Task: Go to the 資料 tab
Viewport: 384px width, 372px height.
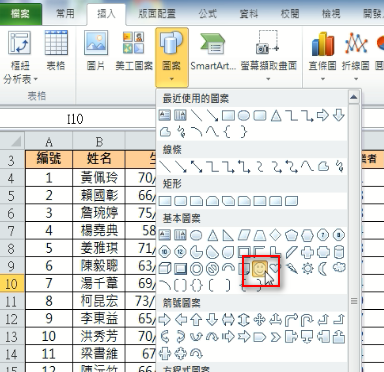Action: click(249, 14)
